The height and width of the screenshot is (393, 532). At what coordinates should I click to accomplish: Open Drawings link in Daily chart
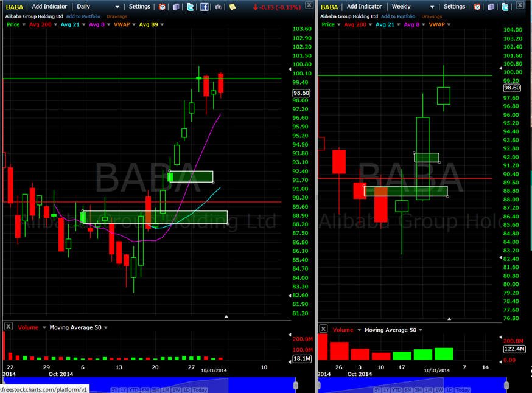pyautogui.click(x=117, y=16)
